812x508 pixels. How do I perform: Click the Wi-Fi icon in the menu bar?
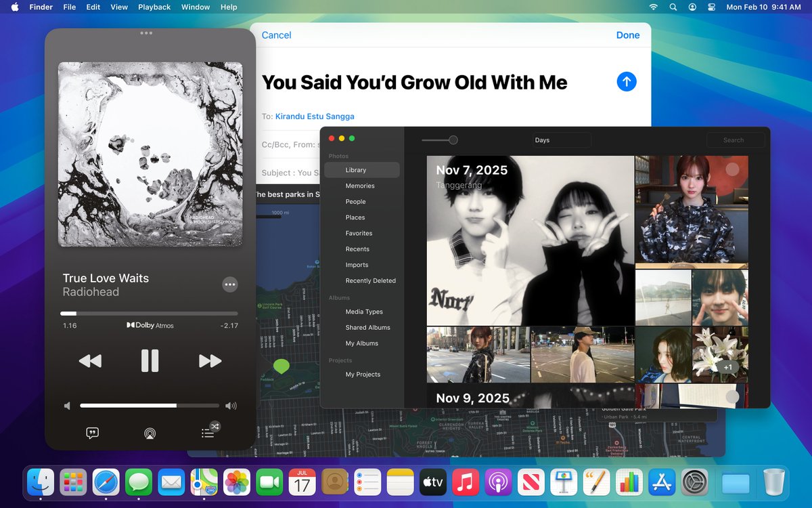(653, 7)
